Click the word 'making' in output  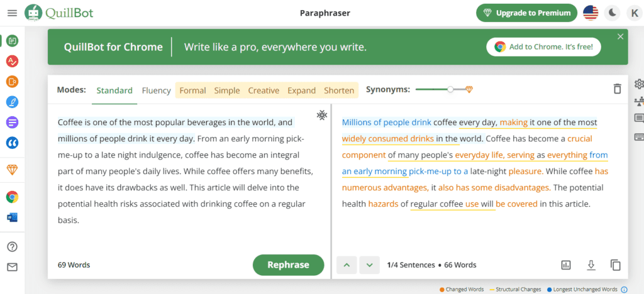pyautogui.click(x=513, y=122)
